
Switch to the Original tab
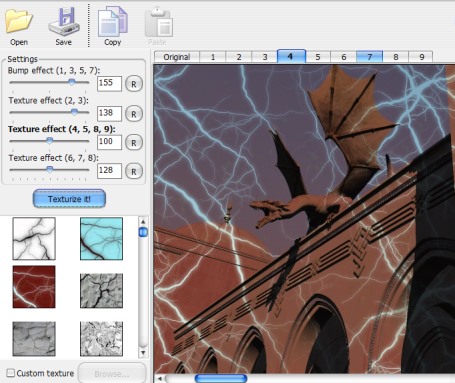(177, 57)
